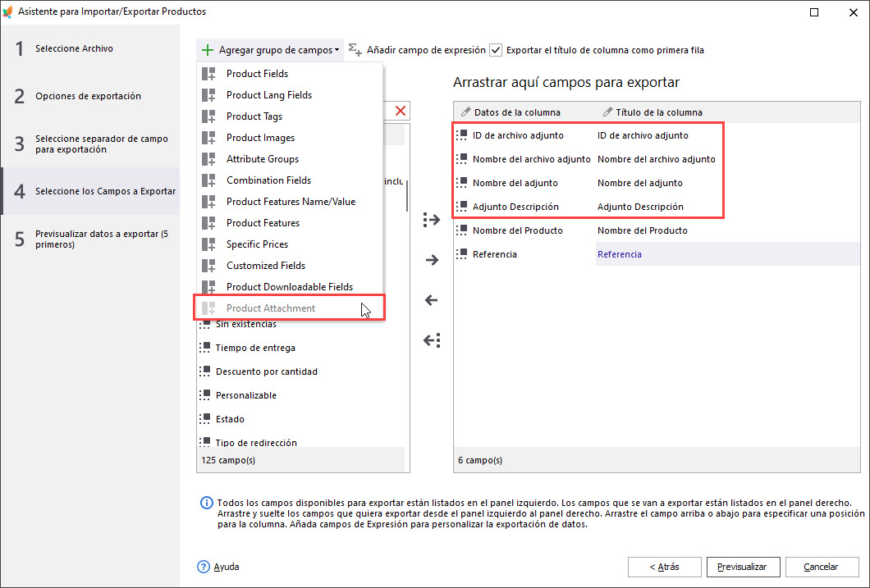Click the icon beside Product Tags
The width and height of the screenshot is (870, 588).
[208, 116]
